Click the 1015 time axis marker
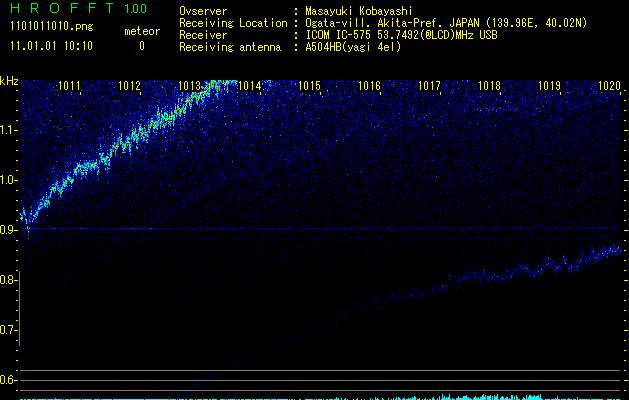Image resolution: width=629 pixels, height=400 pixels. tap(310, 86)
